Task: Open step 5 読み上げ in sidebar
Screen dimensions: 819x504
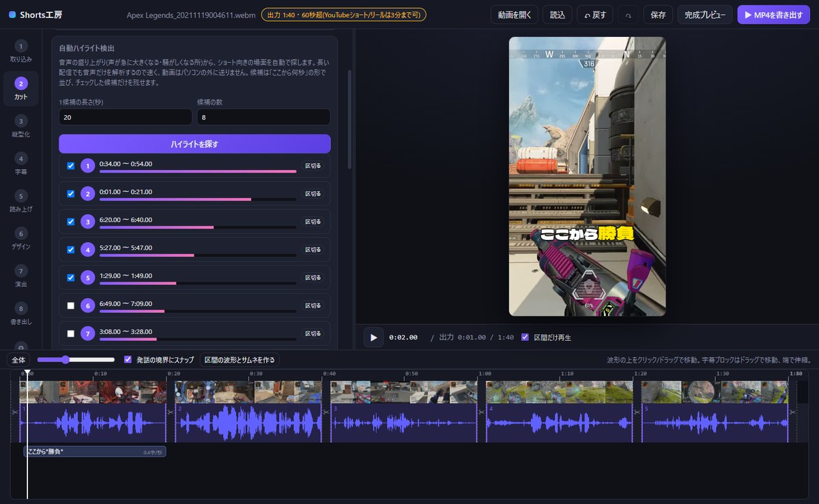Action: [20, 201]
